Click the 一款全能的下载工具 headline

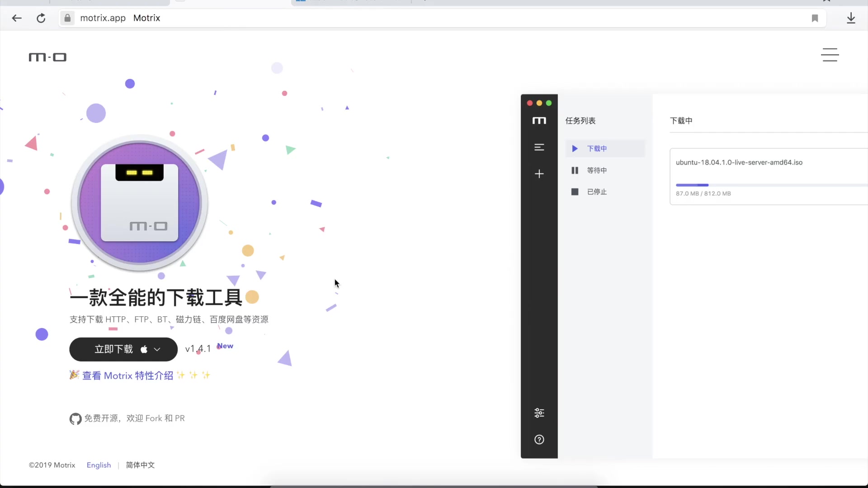pos(156,297)
